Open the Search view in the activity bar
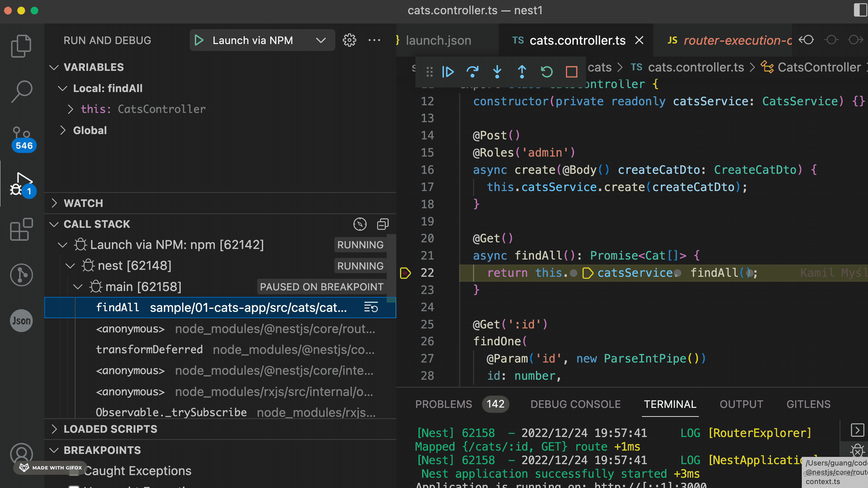868x488 pixels. coord(22,91)
